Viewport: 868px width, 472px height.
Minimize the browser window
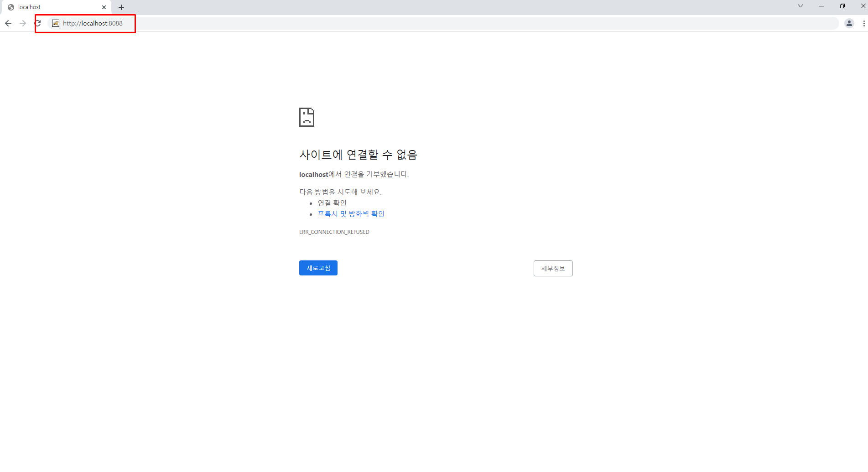click(821, 6)
